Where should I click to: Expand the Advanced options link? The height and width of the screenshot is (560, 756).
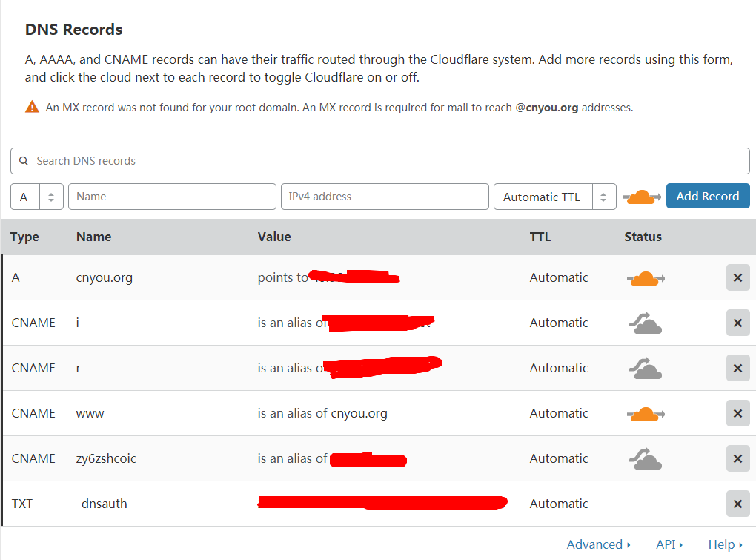[598, 544]
